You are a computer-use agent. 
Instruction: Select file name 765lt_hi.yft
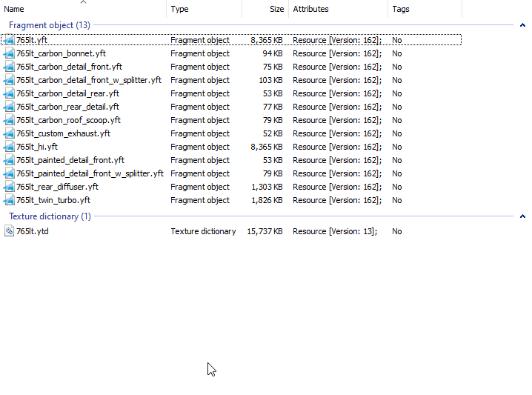37,147
